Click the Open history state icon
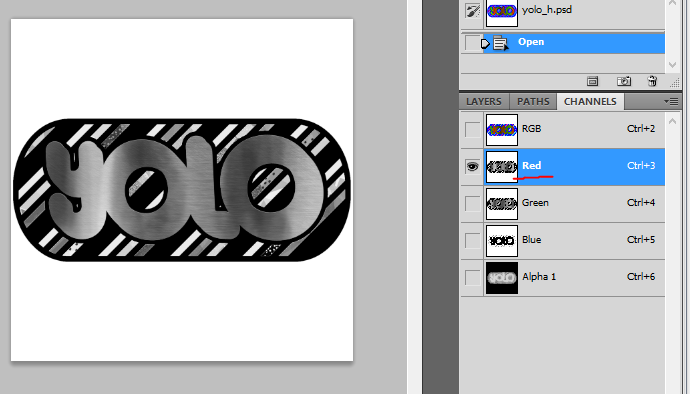Viewport: 690px width, 394px height. tap(500, 43)
